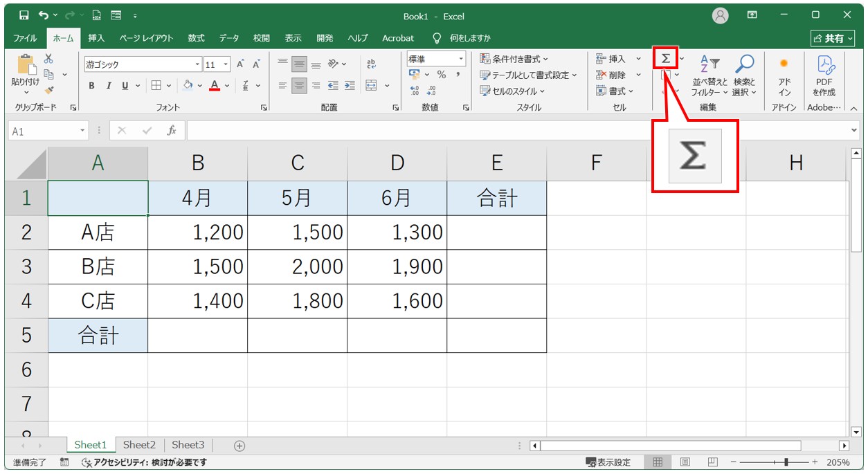Open print preview from quick access toolbar
868x474 pixels.
(x=96, y=15)
